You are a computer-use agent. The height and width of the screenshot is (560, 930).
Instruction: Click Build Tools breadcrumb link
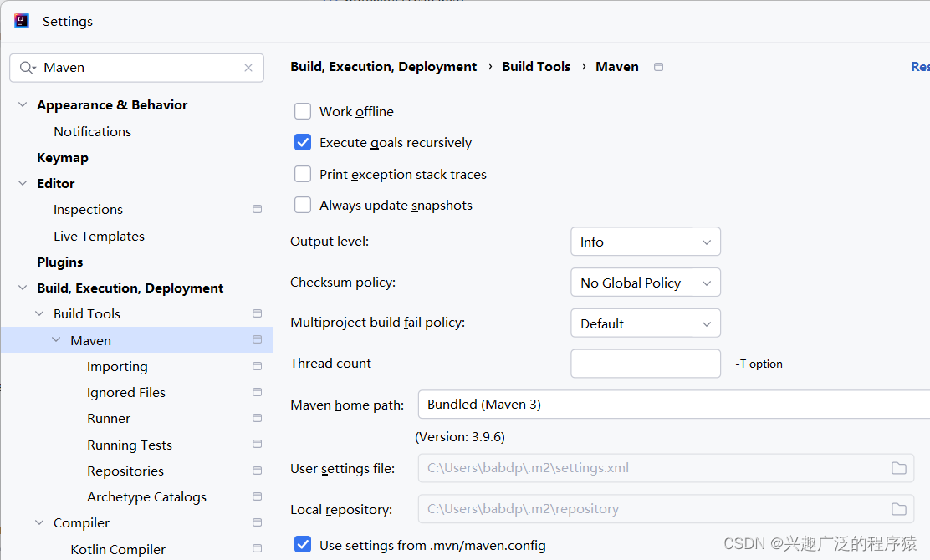(536, 67)
